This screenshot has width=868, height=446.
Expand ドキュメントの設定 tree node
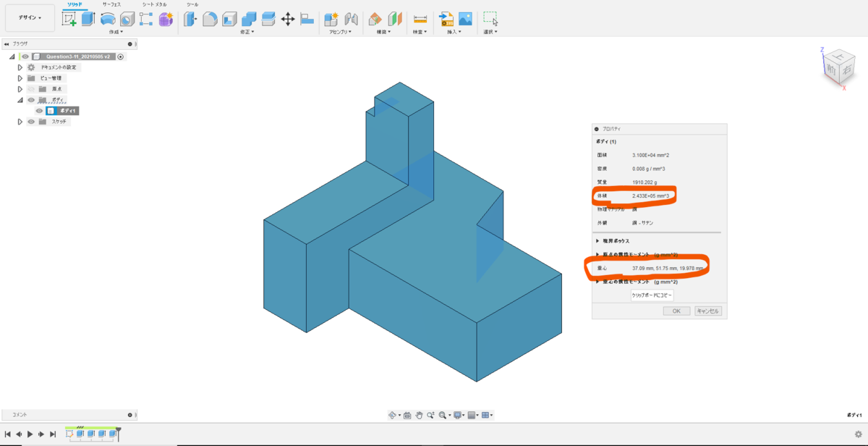tap(20, 67)
